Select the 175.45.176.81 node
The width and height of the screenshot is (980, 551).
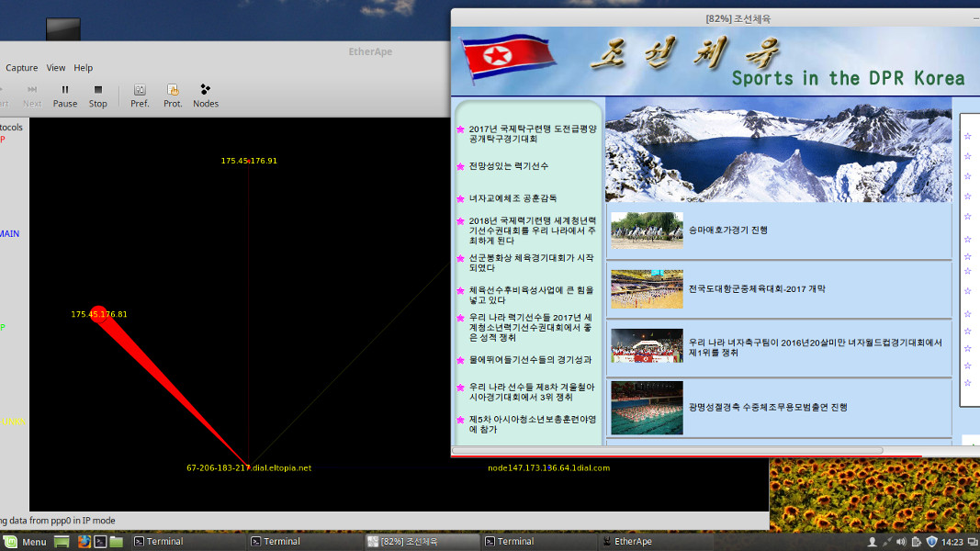(x=98, y=314)
